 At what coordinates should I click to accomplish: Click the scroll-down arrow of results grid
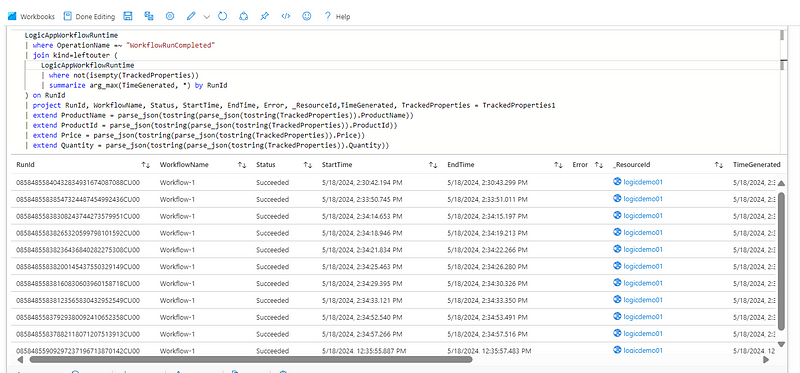(782, 344)
